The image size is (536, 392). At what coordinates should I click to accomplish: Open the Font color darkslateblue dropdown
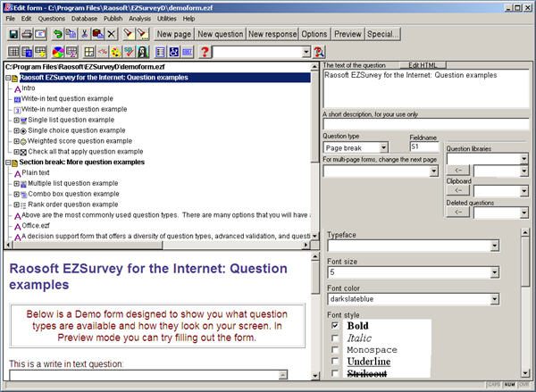(494, 299)
